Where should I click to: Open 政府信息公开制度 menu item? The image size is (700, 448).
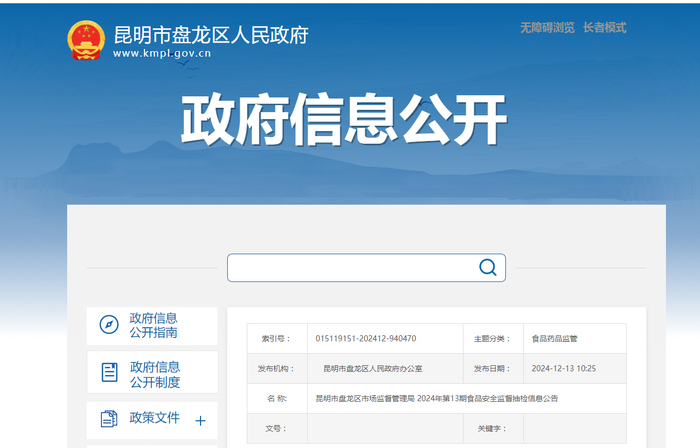[x=152, y=372]
